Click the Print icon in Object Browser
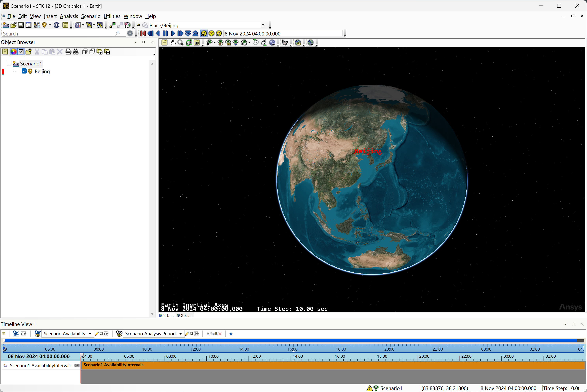Viewport: 587px width, 392px height. click(68, 52)
